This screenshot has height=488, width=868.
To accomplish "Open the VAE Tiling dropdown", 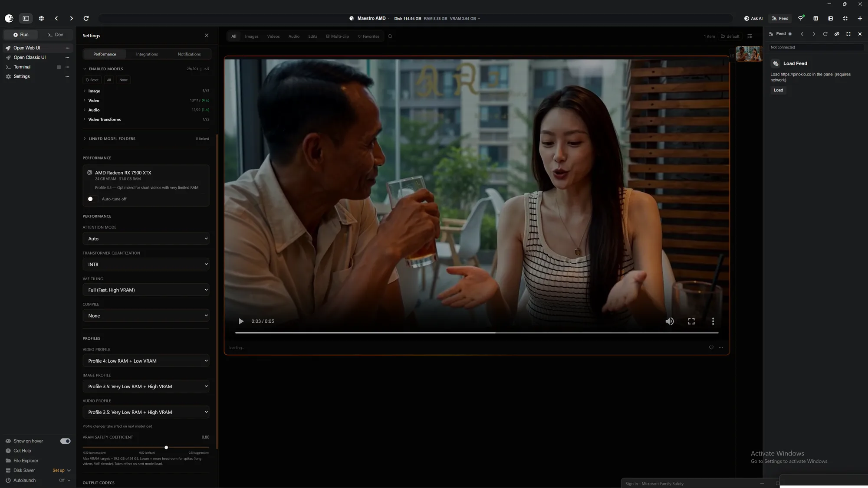I will tap(146, 290).
